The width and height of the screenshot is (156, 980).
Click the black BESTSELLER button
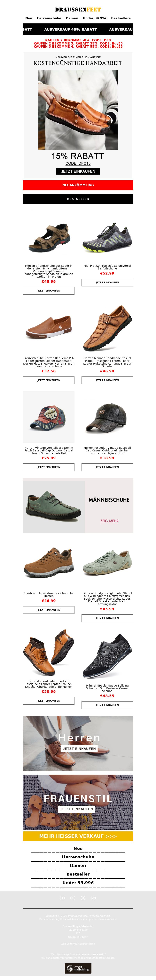pos(78,199)
